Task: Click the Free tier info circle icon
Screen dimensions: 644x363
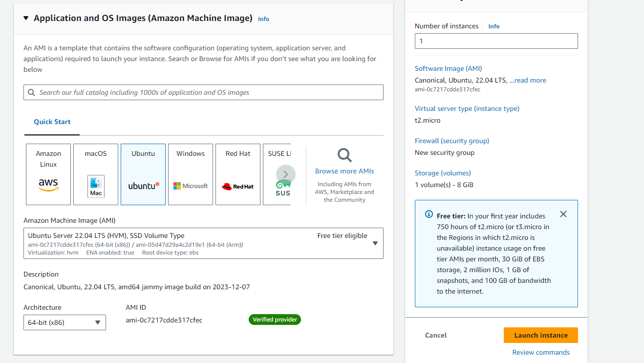Action: pyautogui.click(x=429, y=214)
